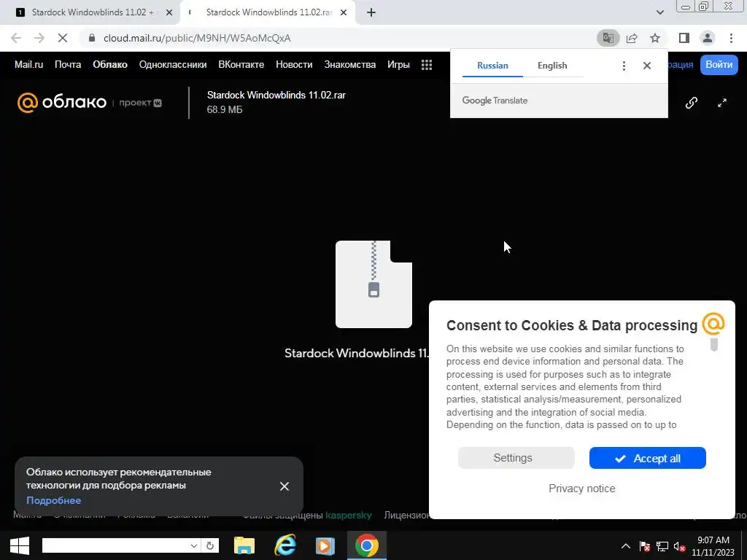The height and width of the screenshot is (560, 747).
Task: Open Одноклассники in the portal bar
Action: (x=173, y=65)
